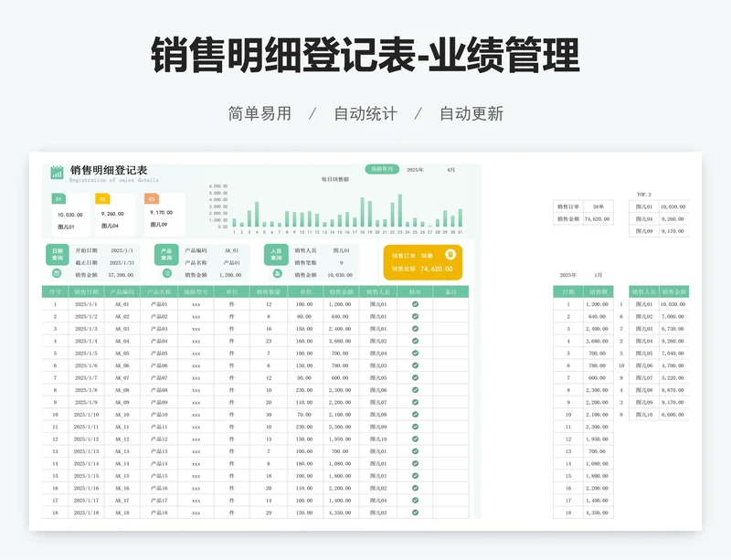
Task: Click the TOP.3 label
Action: (x=644, y=195)
